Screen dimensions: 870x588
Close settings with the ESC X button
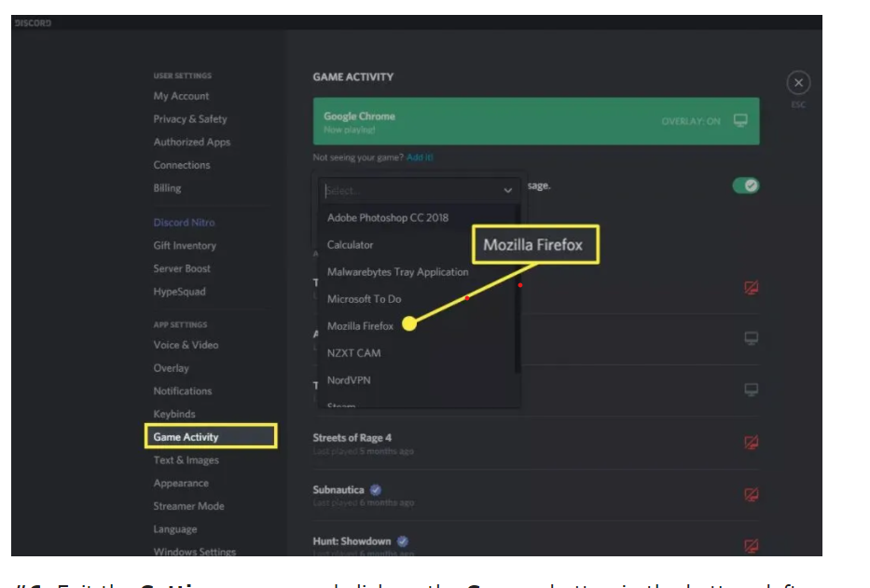pos(798,83)
